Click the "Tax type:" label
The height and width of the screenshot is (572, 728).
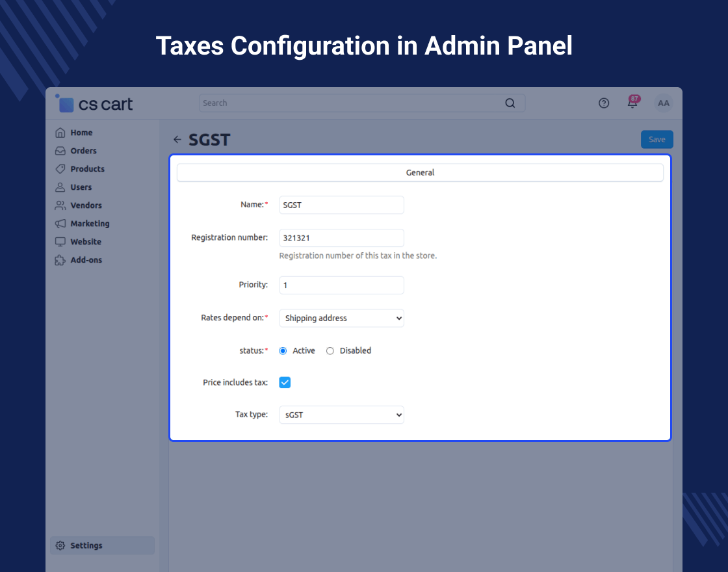click(x=252, y=414)
